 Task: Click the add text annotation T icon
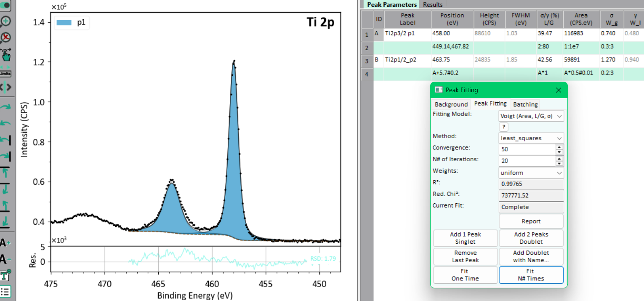(5, 275)
